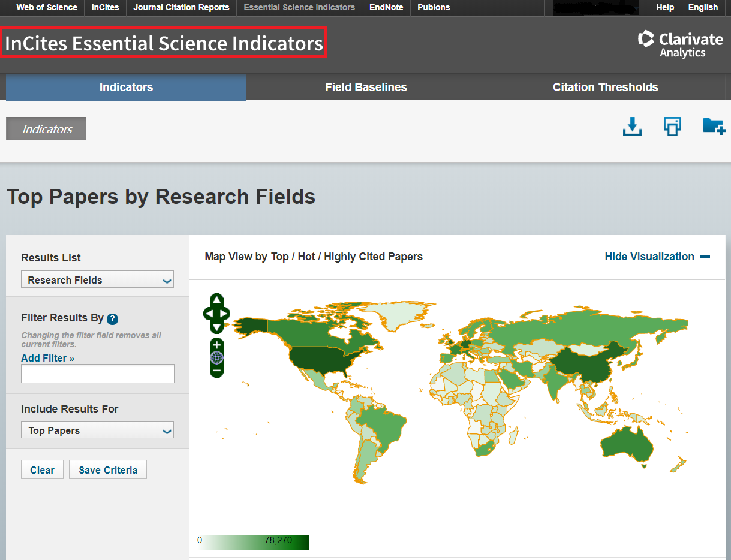Click the print/copy window icon
The height and width of the screenshot is (560, 731).
point(672,127)
